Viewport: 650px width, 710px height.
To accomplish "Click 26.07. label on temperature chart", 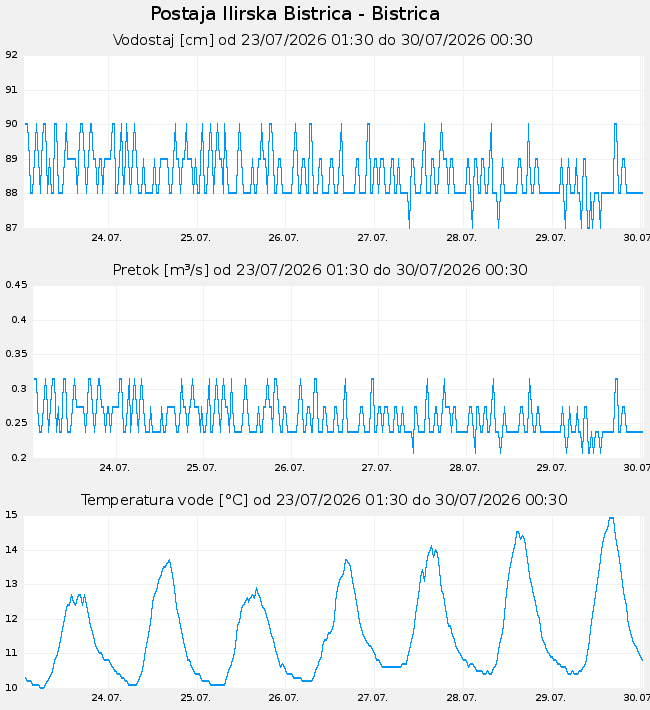I will coord(284,698).
